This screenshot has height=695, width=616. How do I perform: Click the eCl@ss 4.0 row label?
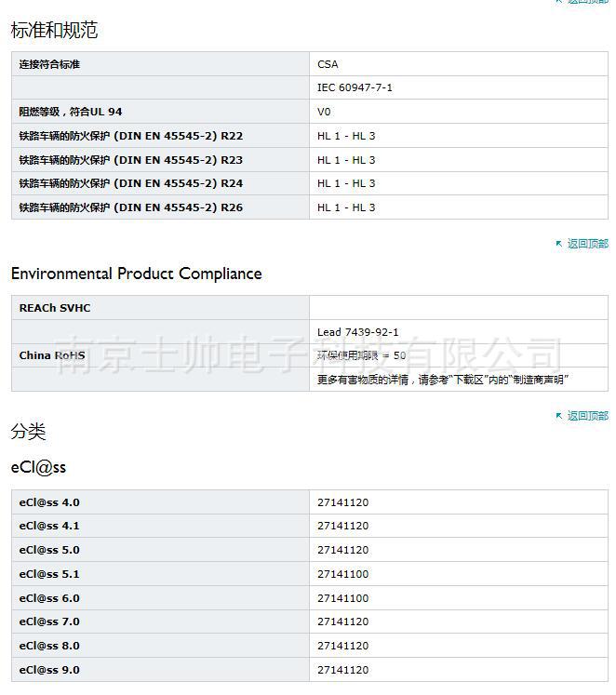tap(49, 502)
